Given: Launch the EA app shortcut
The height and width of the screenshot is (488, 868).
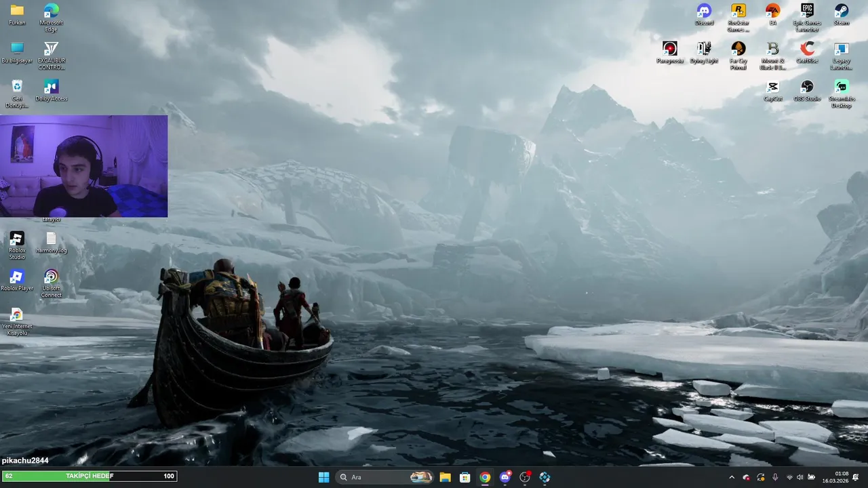Looking at the screenshot, I should [x=772, y=14].
